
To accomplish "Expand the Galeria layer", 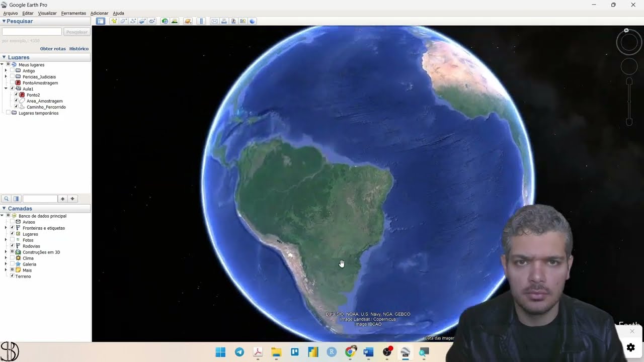I will pos(6,264).
